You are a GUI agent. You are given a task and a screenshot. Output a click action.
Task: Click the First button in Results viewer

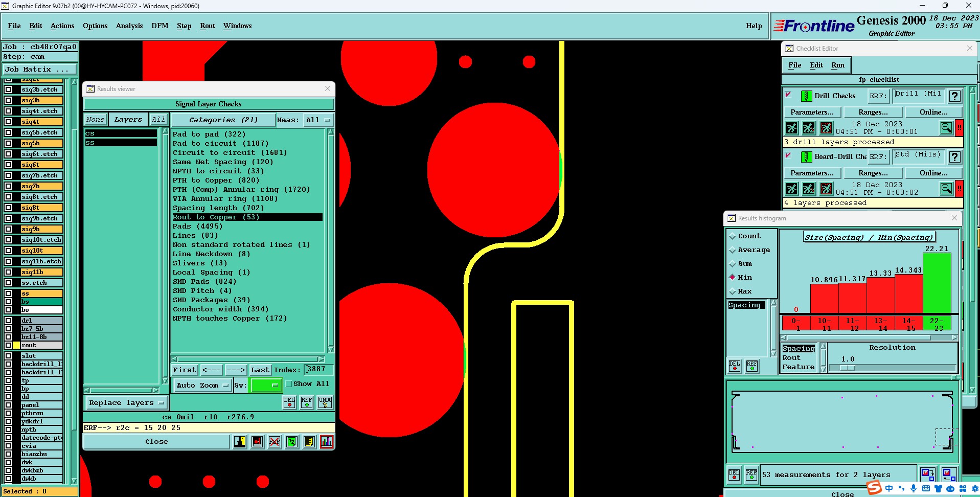point(185,370)
